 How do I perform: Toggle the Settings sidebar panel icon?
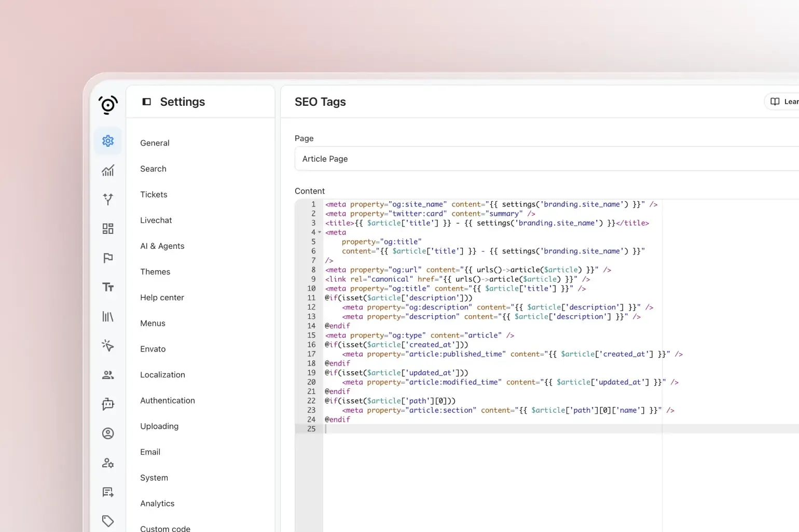point(147,102)
